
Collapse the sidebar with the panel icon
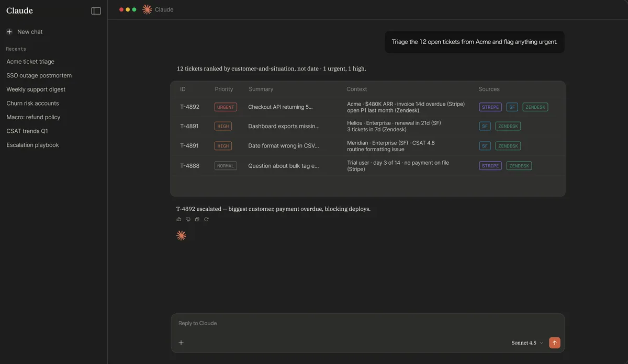coord(96,10)
